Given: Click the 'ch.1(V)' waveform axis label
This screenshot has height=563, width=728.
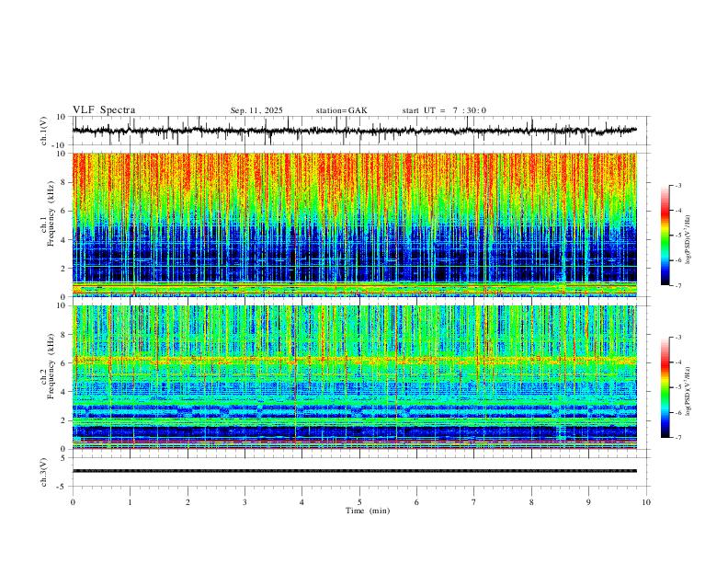Looking at the screenshot, I should pyautogui.click(x=44, y=131).
